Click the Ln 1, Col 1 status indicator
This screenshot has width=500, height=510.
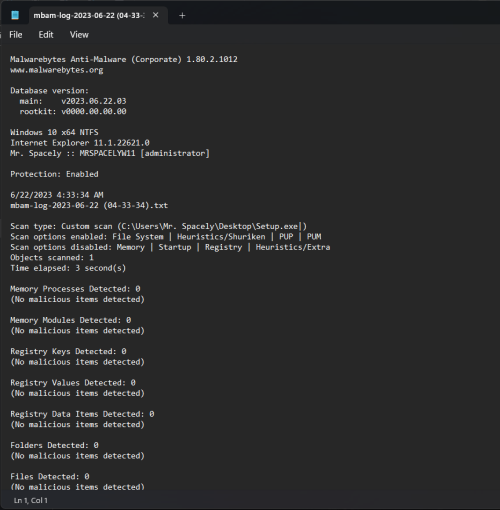[31, 500]
